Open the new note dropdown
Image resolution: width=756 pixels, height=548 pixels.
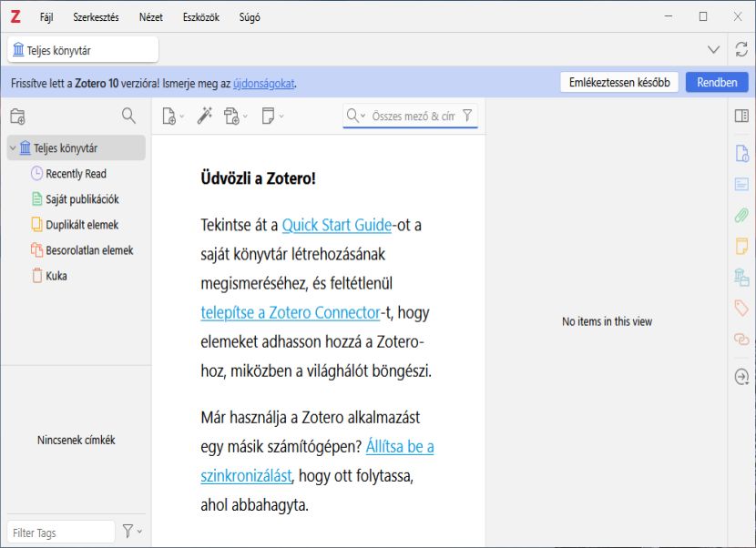272,117
